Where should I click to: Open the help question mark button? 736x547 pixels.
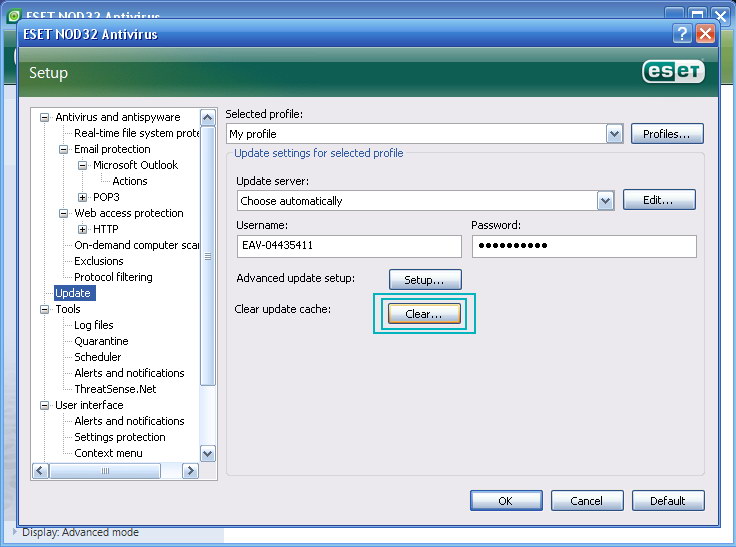(682, 34)
